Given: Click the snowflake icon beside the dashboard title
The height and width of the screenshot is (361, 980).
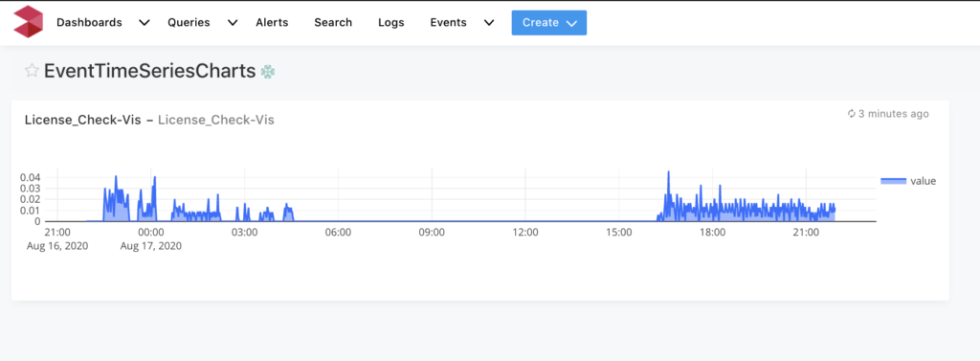Looking at the screenshot, I should click(268, 72).
